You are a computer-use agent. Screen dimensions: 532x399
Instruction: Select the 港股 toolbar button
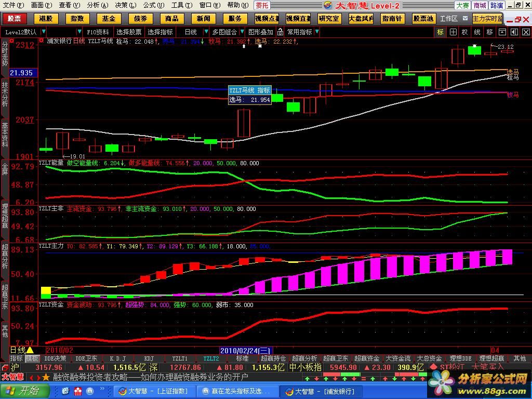[x=46, y=19]
